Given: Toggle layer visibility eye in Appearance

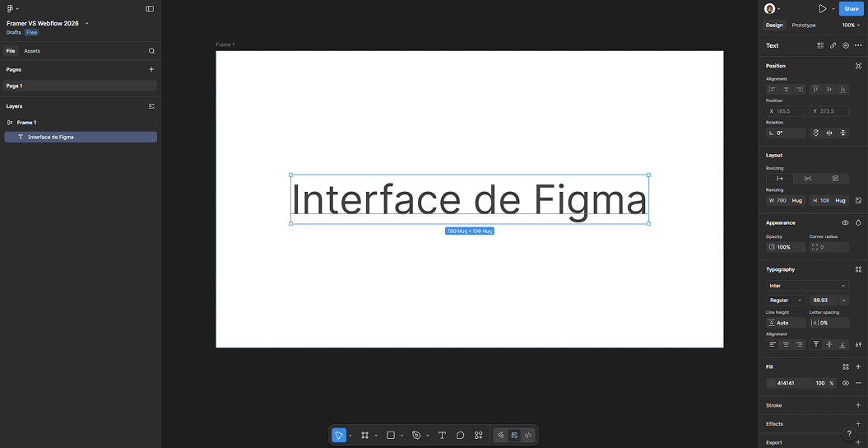Looking at the screenshot, I should pyautogui.click(x=845, y=222).
